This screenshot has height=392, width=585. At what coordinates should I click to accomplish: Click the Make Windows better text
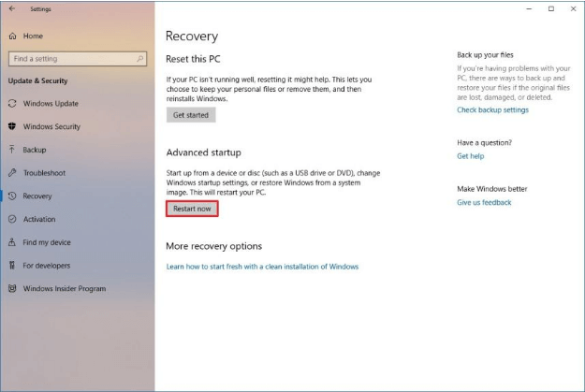(492, 189)
